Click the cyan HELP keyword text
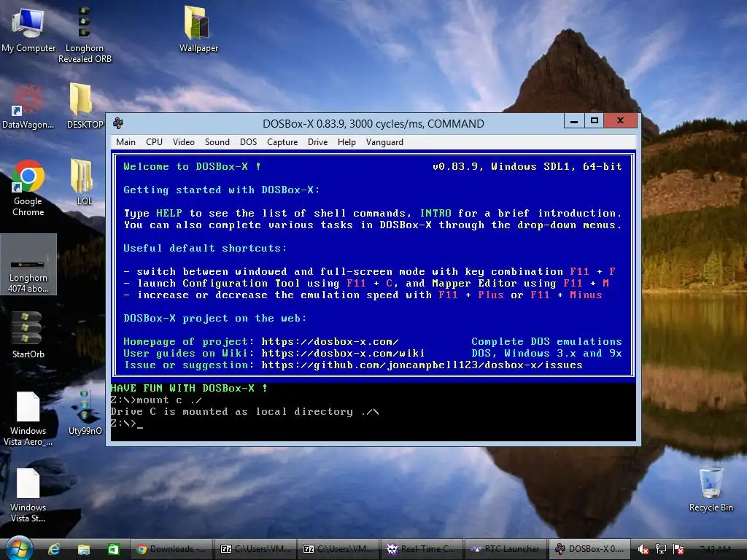Image resolution: width=747 pixels, height=560 pixels. click(169, 213)
